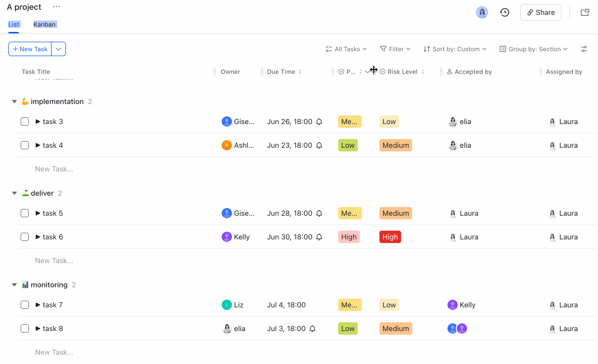Check the checkbox for task 3
This screenshot has width=598, height=364.
[25, 122]
